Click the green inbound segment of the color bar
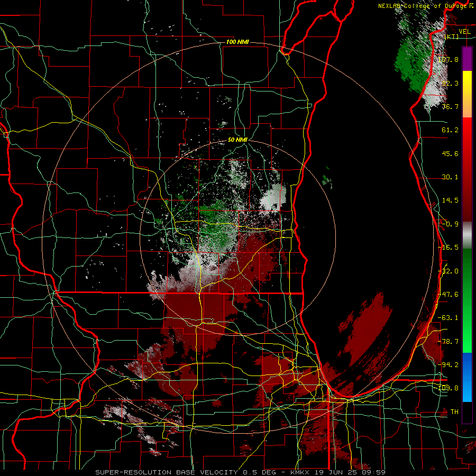This screenshot has width=476, height=476. [467, 300]
